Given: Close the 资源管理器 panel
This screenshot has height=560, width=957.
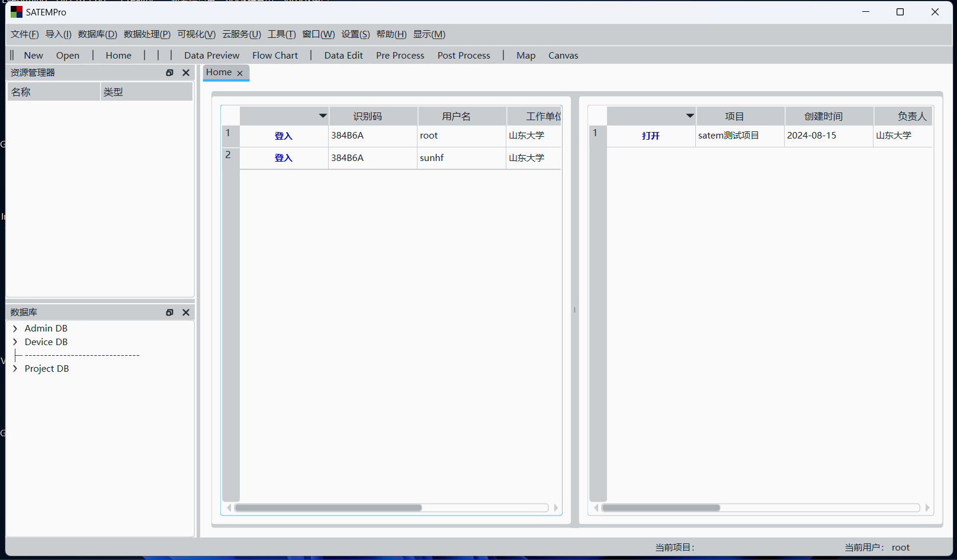Looking at the screenshot, I should [186, 73].
